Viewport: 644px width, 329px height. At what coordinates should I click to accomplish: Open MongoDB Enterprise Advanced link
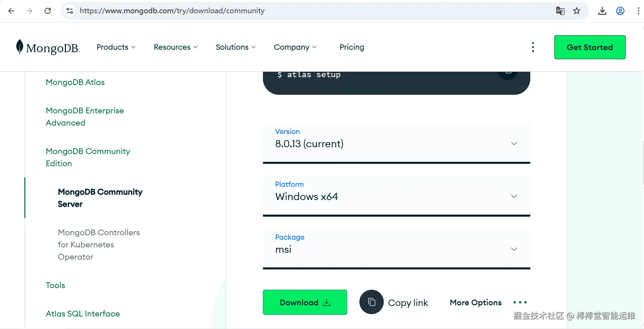(85, 117)
